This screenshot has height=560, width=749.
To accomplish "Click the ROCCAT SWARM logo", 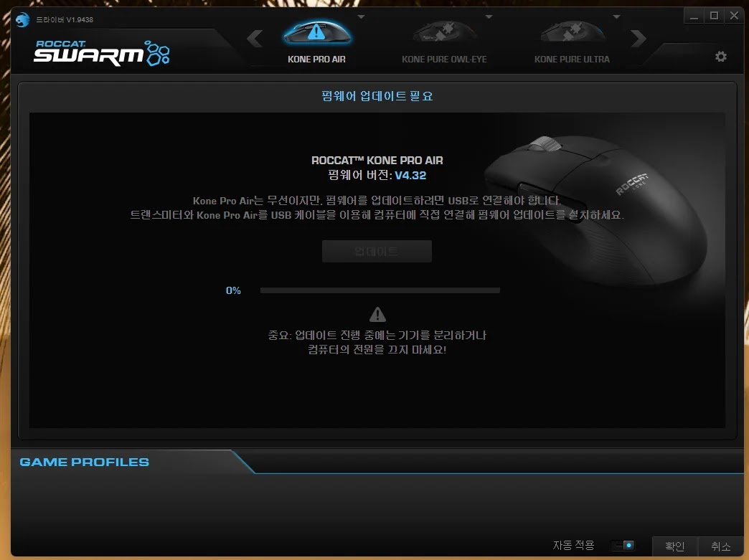I will [101, 52].
